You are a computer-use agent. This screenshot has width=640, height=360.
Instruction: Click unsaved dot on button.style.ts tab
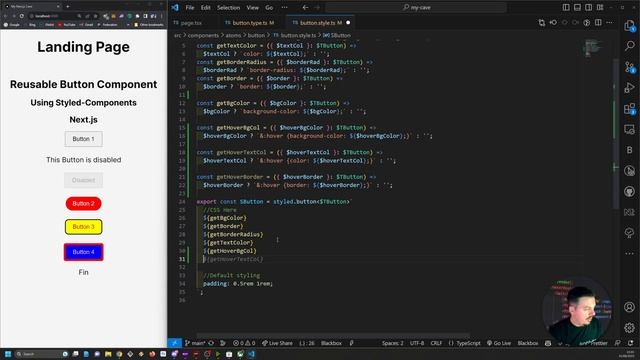click(348, 23)
